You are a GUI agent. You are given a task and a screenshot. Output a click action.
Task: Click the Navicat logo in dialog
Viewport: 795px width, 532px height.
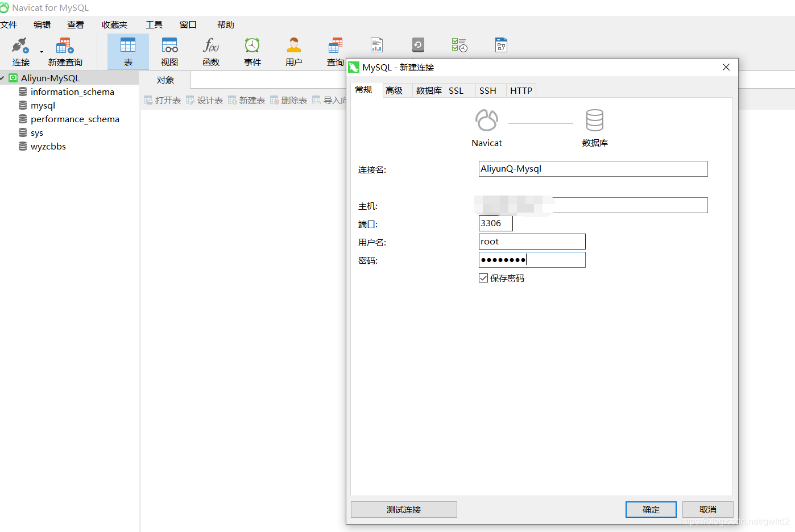point(487,120)
